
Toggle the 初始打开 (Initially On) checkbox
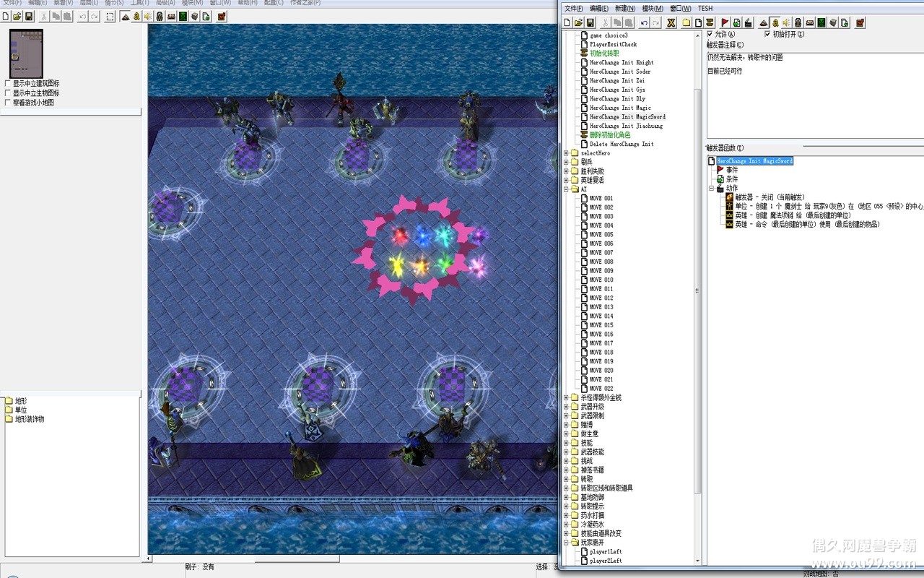tap(767, 34)
